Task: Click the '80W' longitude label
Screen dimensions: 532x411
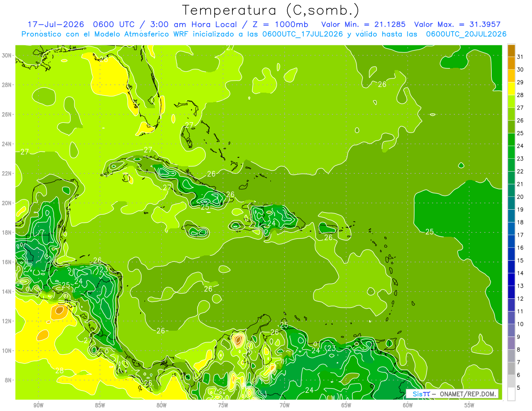Action: [161, 405]
